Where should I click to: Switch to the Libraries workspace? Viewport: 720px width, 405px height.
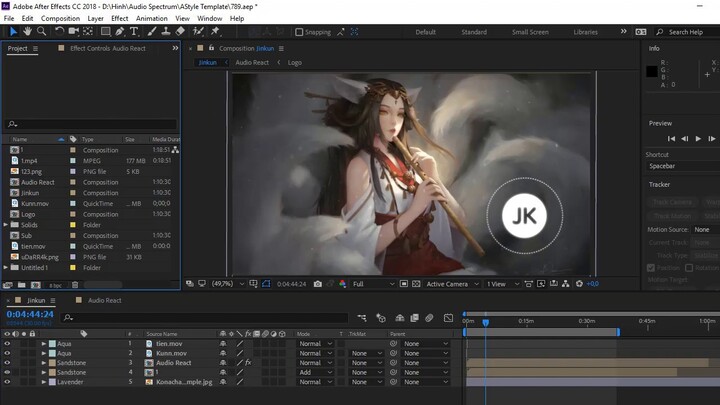point(585,32)
